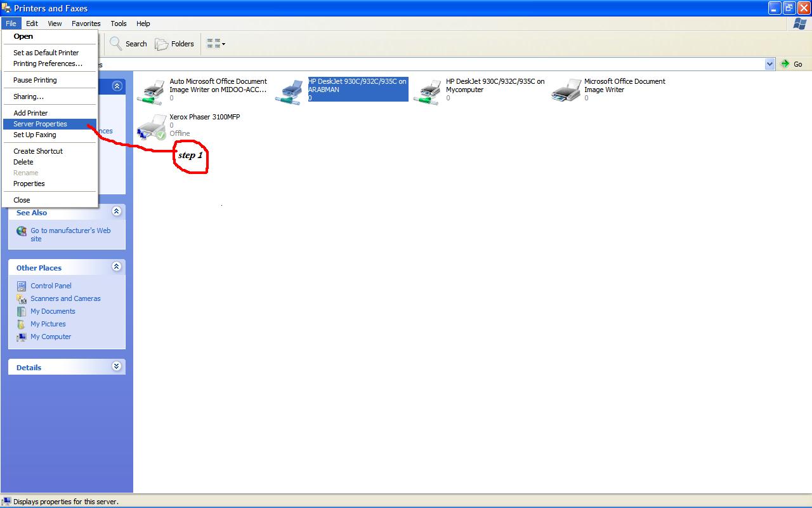Choose Add Printer menu item
The width and height of the screenshot is (812, 508).
click(x=30, y=113)
